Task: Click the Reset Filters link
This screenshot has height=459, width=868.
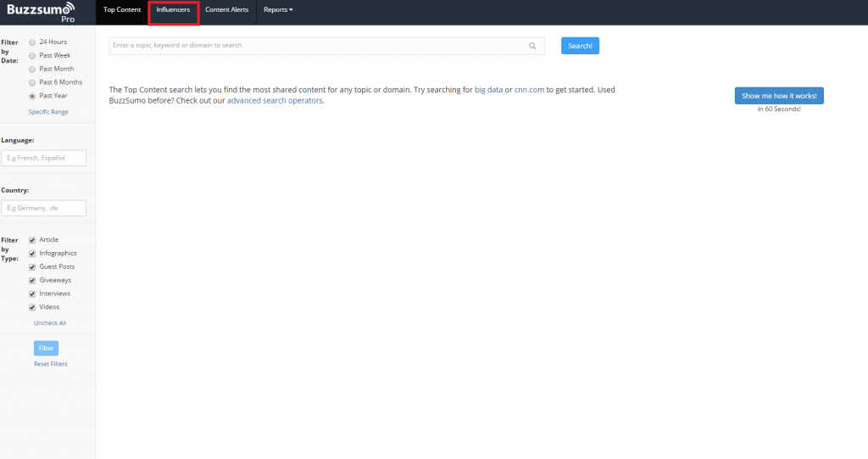Action: click(50, 364)
